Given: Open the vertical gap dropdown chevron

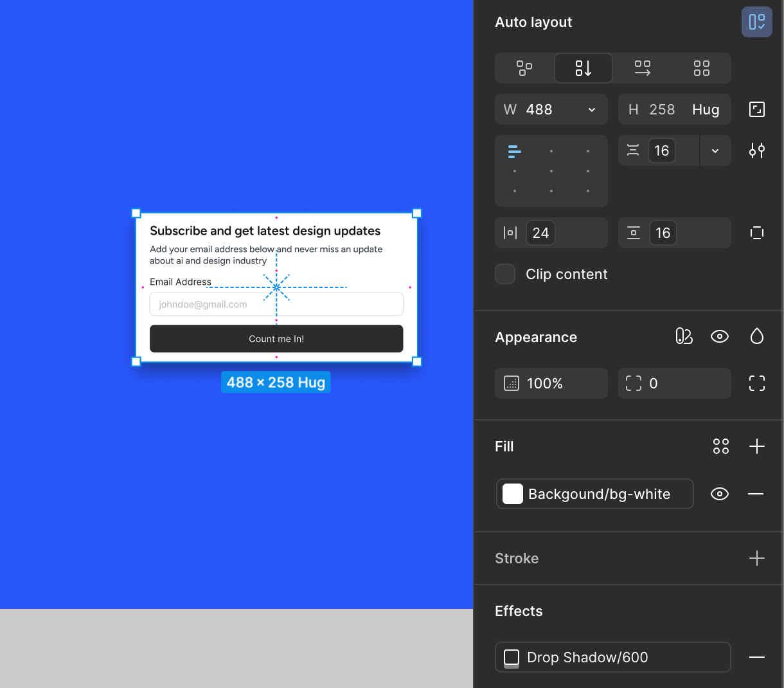Looking at the screenshot, I should [x=715, y=150].
